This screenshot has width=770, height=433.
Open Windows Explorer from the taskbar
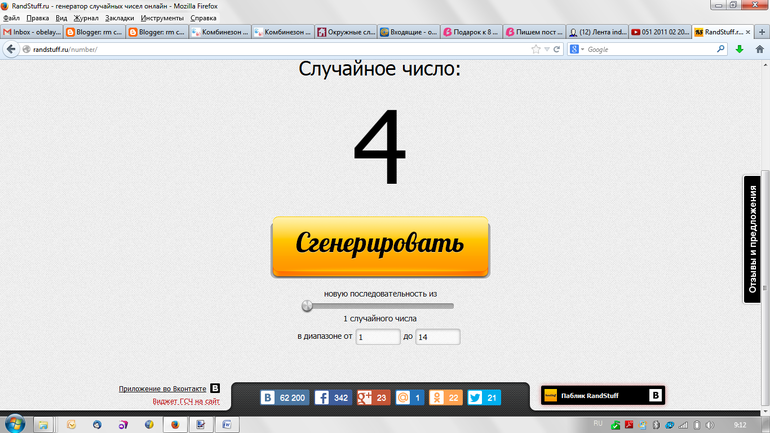point(43,425)
